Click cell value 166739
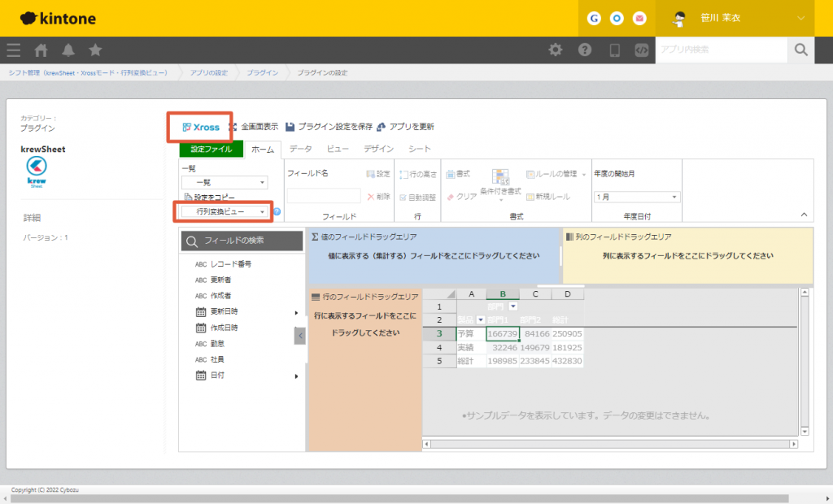Screen dimensions: 833x504 (503, 334)
